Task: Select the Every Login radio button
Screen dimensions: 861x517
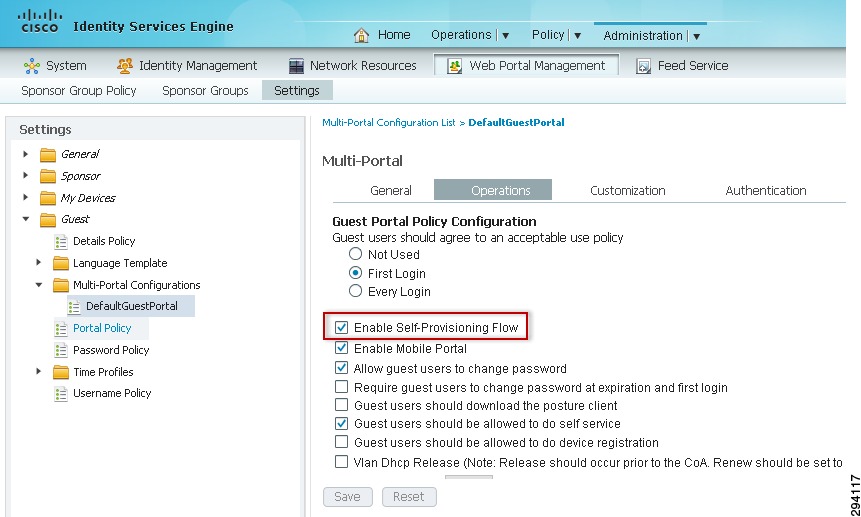Action: pos(355,291)
